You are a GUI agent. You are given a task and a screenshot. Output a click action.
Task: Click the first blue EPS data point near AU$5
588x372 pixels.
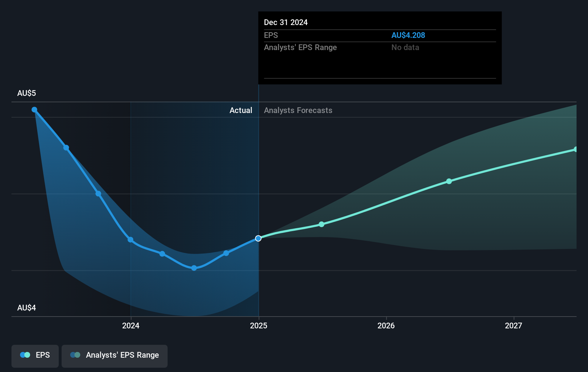coord(34,110)
